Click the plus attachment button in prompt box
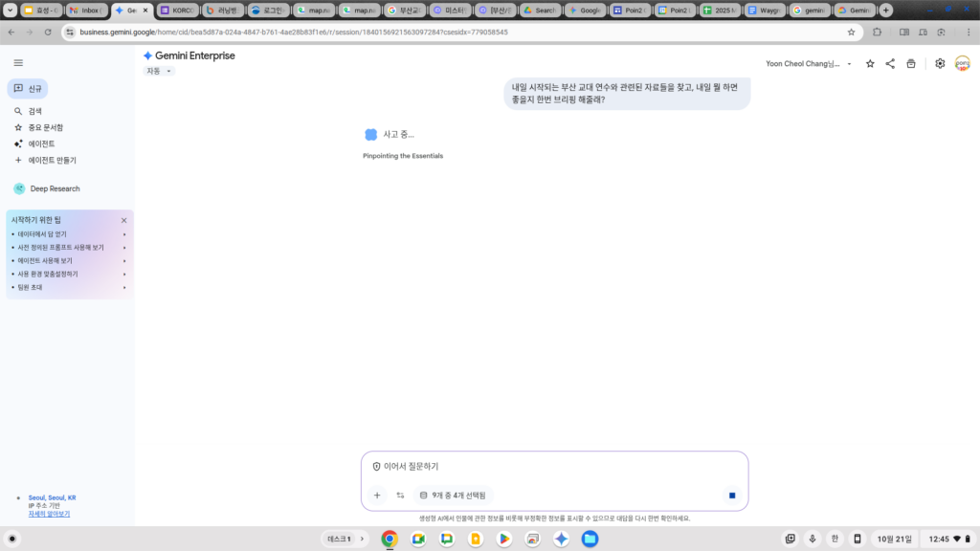Viewport: 980px width, 551px height. pos(377,496)
